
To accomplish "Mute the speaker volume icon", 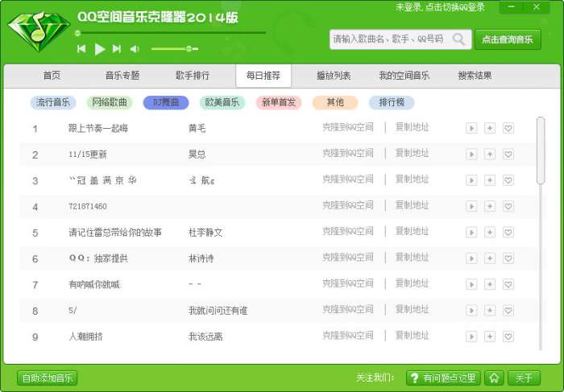I will pyautogui.click(x=135, y=49).
